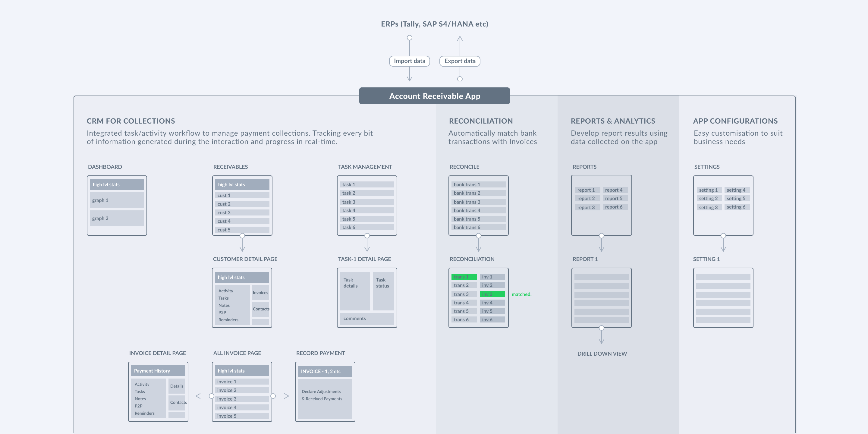
Task: Click Reminders in Customer Detail Page
Action: [228, 320]
